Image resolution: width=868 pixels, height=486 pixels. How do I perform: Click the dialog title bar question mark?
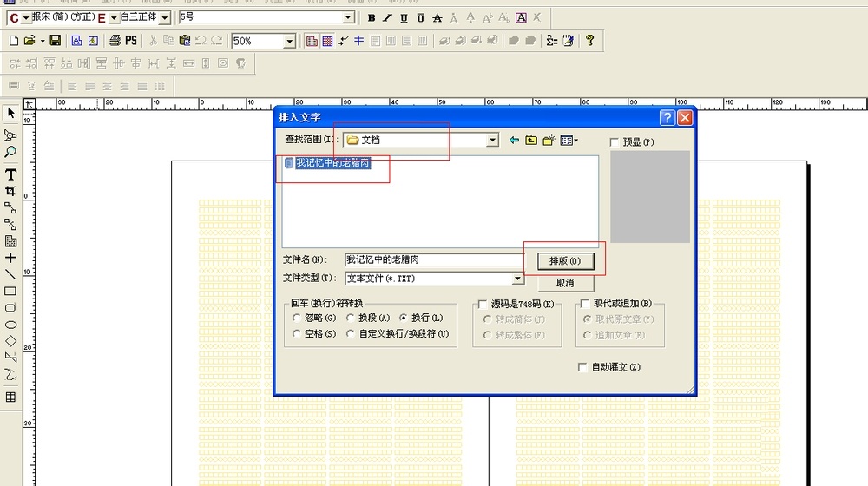667,117
